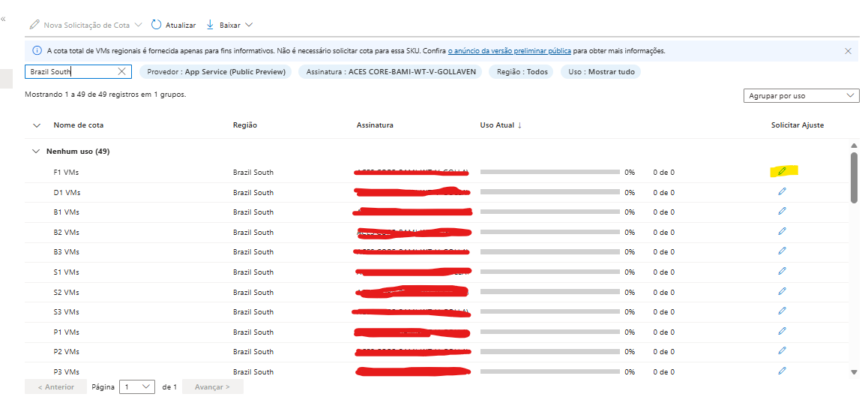Click the usage bar for P1 VMs
This screenshot has width=868, height=403.
tap(549, 332)
